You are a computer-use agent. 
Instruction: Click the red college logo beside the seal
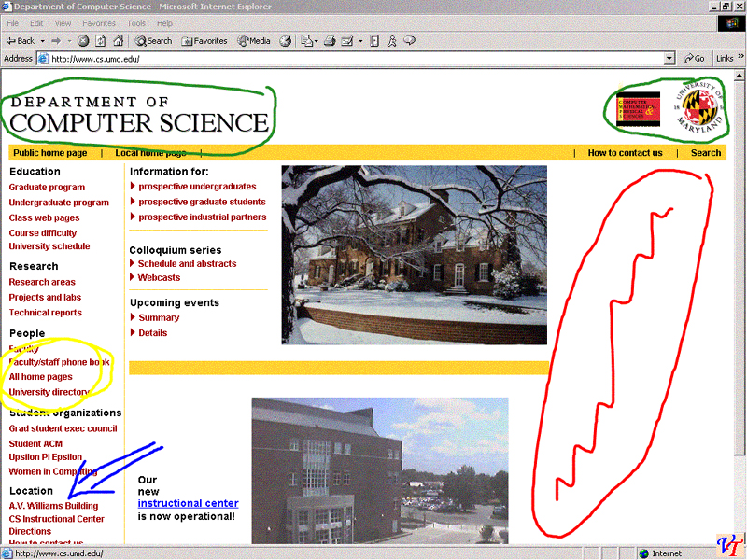638,109
